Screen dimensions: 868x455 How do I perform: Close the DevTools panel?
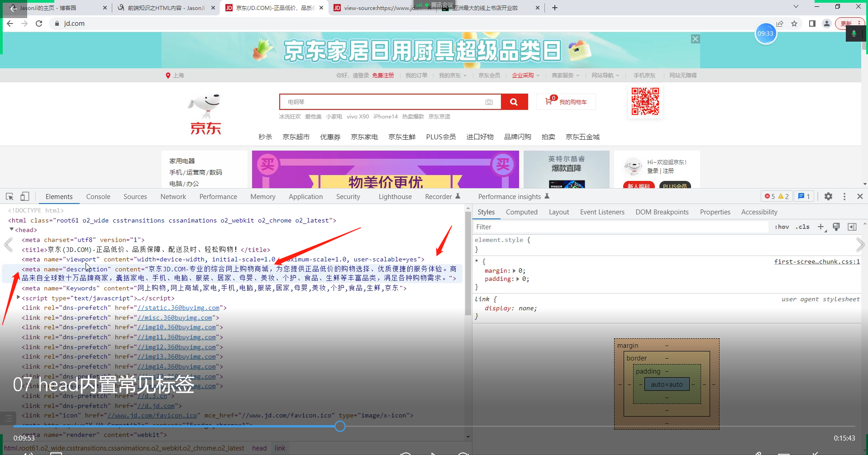point(860,196)
